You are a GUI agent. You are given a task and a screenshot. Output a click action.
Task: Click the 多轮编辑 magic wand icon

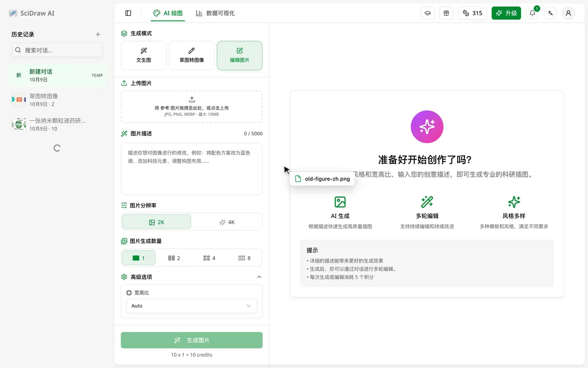(x=427, y=202)
